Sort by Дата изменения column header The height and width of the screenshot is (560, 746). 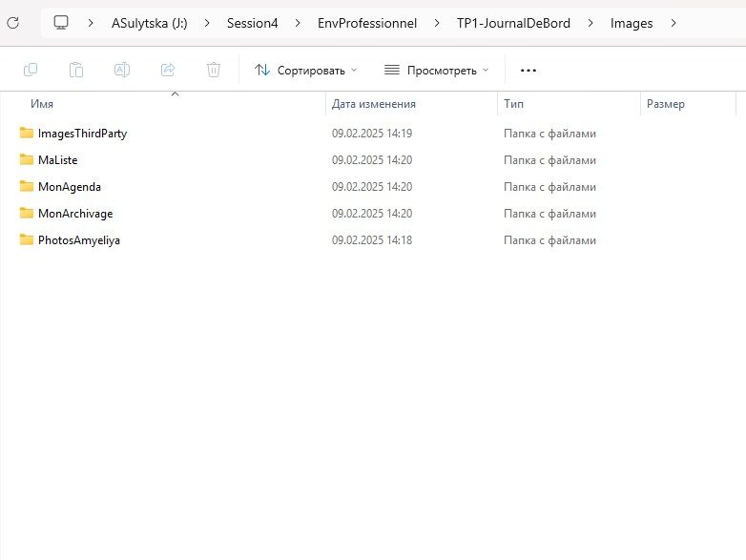(374, 104)
